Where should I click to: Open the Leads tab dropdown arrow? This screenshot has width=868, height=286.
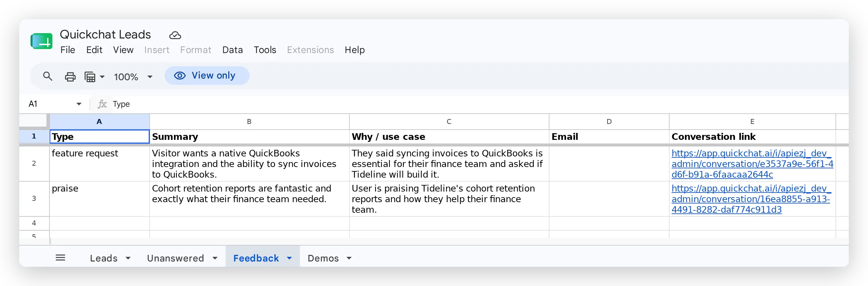tap(128, 258)
